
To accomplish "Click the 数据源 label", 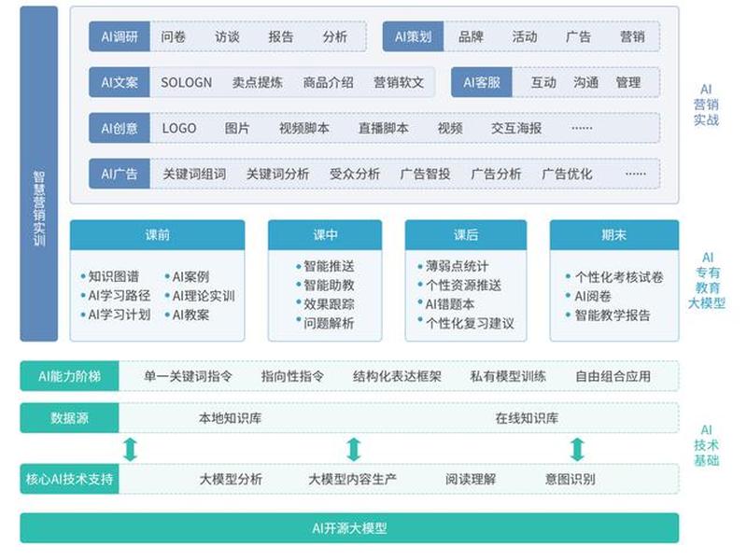I will tap(69, 418).
